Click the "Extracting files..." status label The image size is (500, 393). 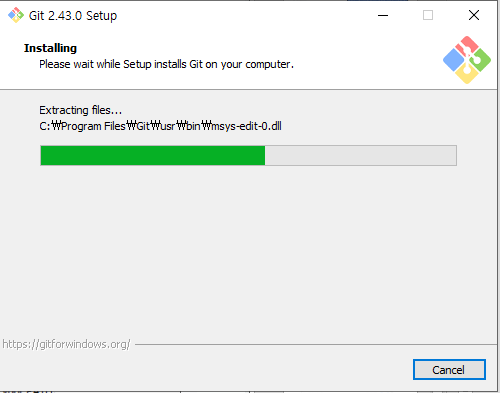81,110
